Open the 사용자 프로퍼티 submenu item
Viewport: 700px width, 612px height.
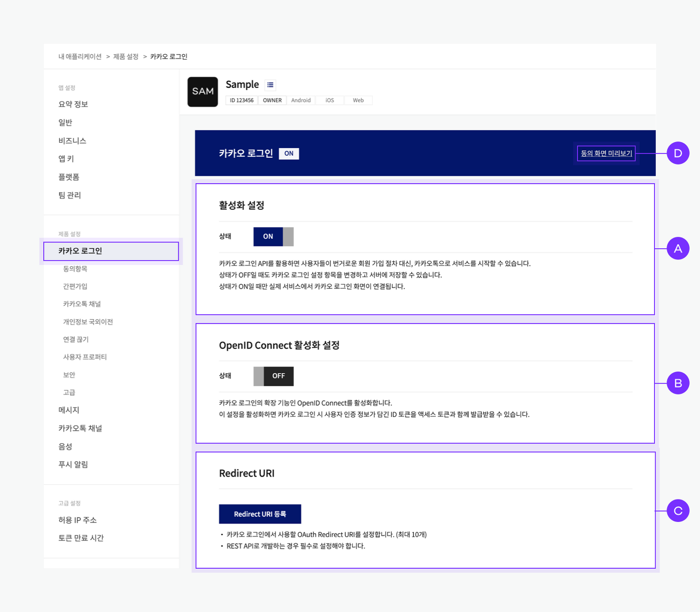(85, 357)
